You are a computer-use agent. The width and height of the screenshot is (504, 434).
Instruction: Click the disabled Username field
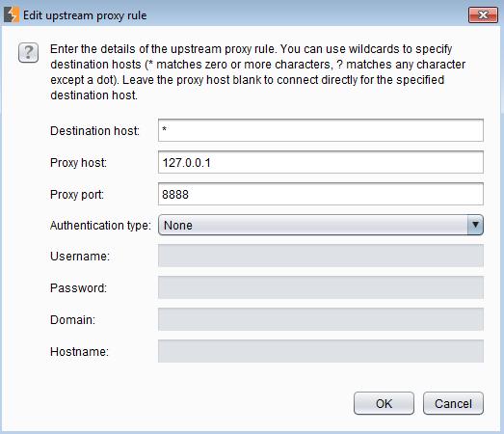tap(321, 256)
